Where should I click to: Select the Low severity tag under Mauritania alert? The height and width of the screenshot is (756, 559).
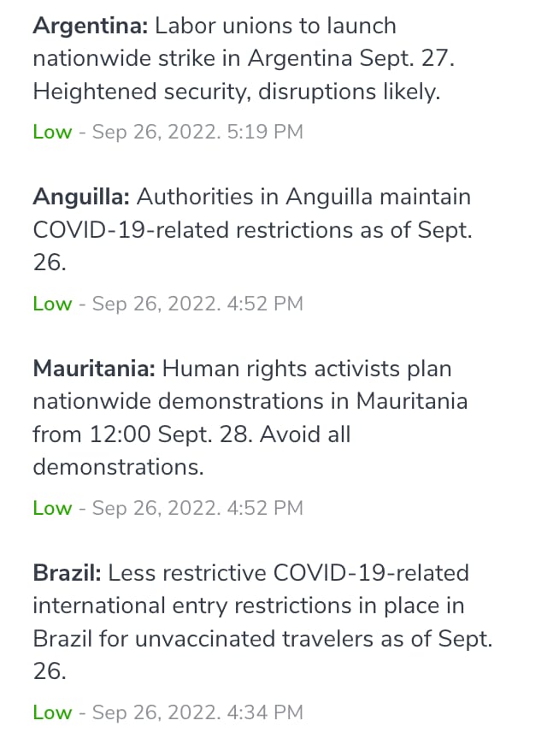[52, 508]
